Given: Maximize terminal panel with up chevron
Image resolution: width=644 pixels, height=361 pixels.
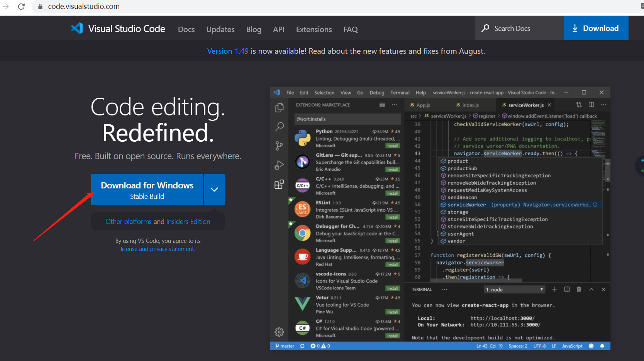Looking at the screenshot, I should pyautogui.click(x=591, y=289).
